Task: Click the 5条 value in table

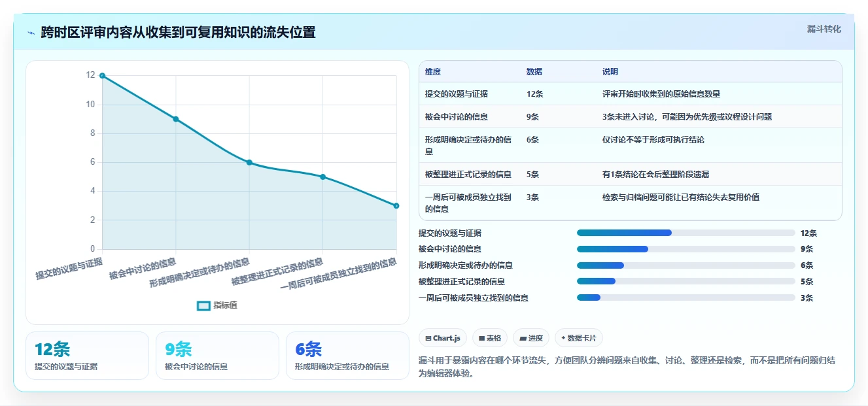Action: point(533,175)
